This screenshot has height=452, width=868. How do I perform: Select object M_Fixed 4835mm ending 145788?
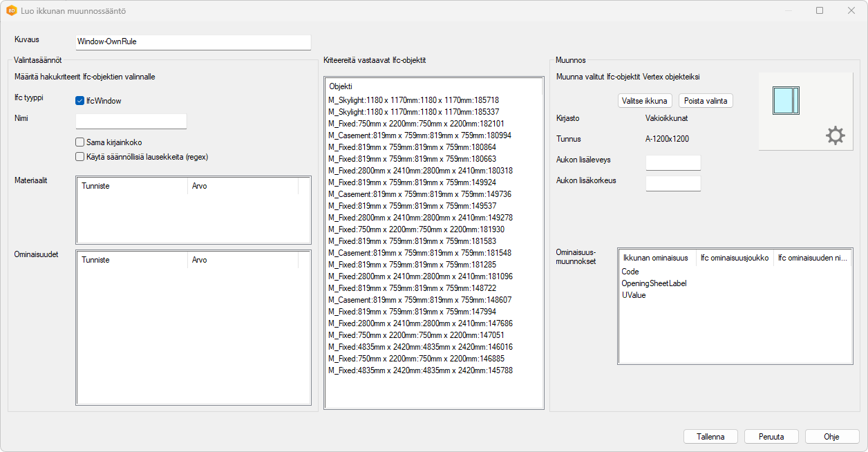tap(420, 370)
